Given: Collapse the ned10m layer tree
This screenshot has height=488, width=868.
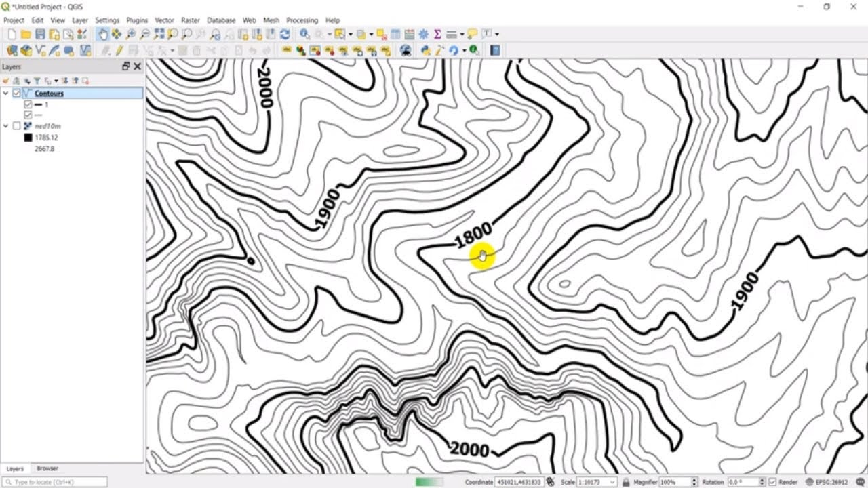Looking at the screenshot, I should 6,126.
